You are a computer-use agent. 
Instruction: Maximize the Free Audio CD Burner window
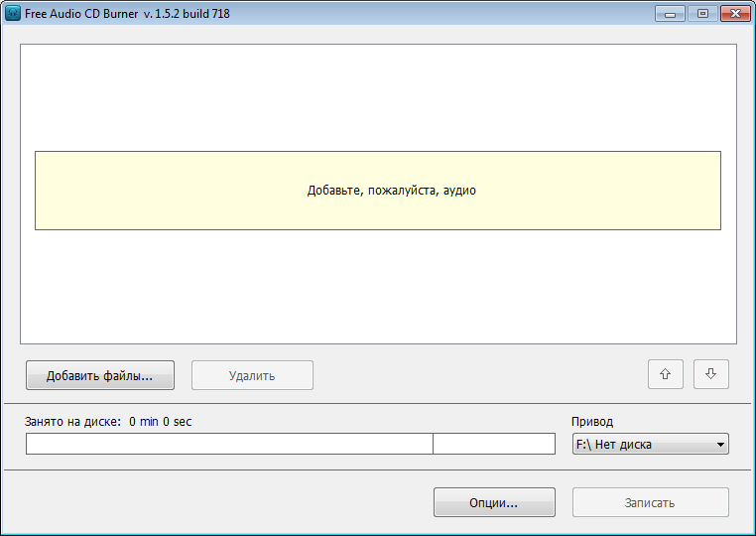coord(702,14)
